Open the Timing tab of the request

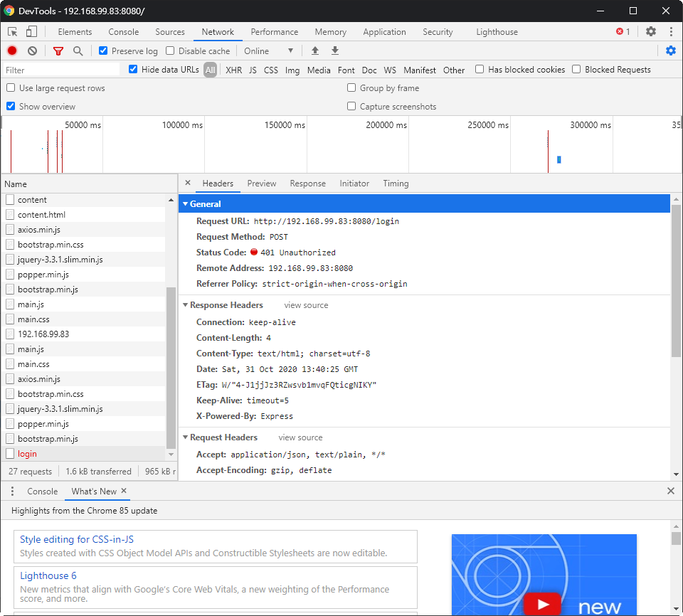point(396,184)
